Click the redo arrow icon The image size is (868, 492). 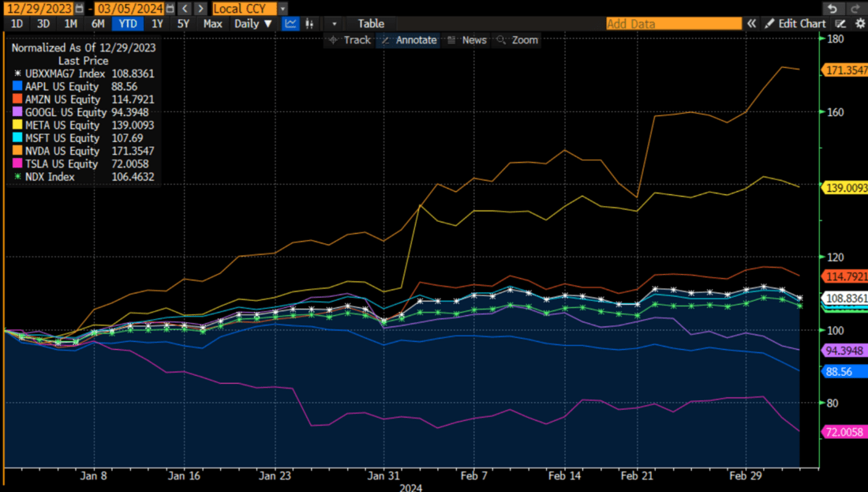click(x=856, y=9)
